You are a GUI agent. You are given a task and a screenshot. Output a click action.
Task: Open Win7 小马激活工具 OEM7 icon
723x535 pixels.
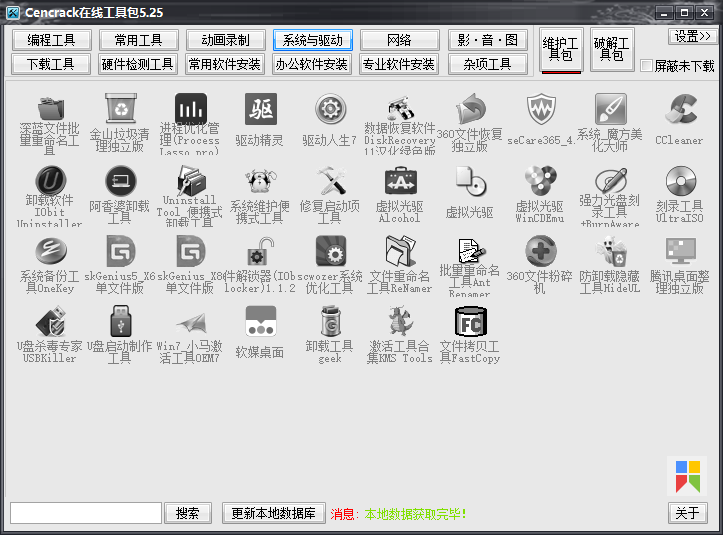click(190, 323)
